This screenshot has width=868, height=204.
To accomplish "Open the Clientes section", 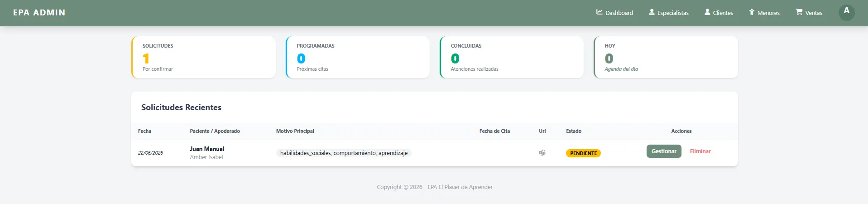I will 719,13.
